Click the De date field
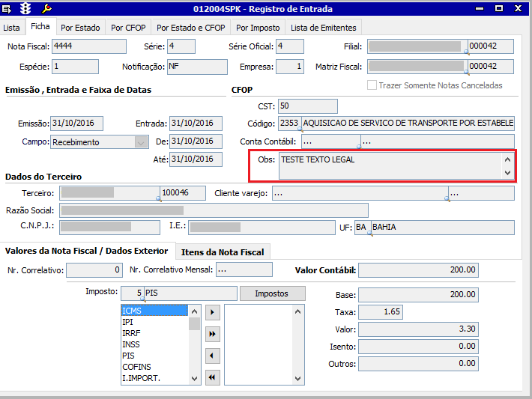The width and height of the screenshot is (532, 399). (196, 141)
